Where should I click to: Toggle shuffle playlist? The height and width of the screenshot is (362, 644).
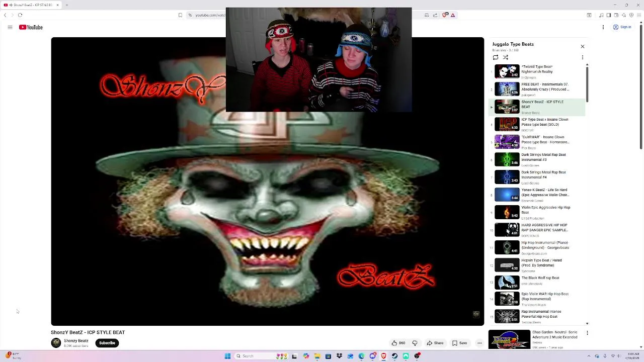506,57
